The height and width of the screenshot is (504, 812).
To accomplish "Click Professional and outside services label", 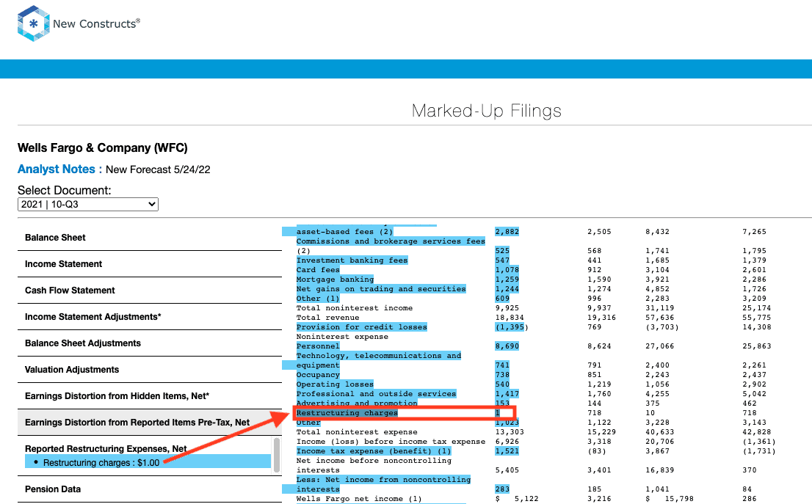I will coord(376,394).
